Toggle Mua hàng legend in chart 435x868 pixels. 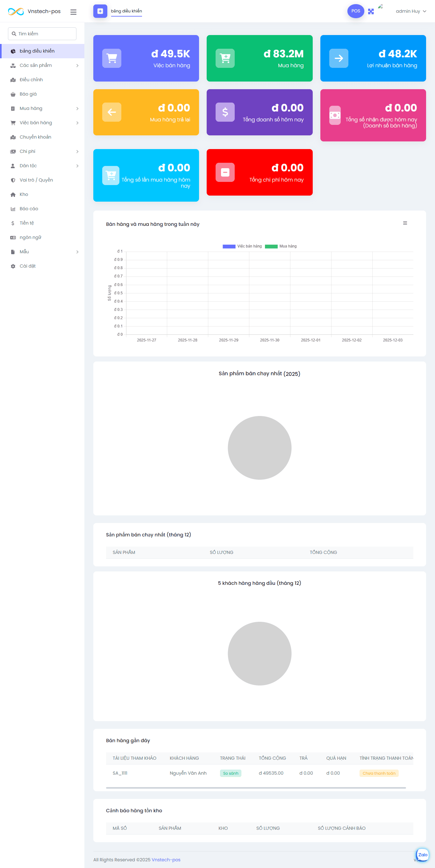pyautogui.click(x=281, y=246)
